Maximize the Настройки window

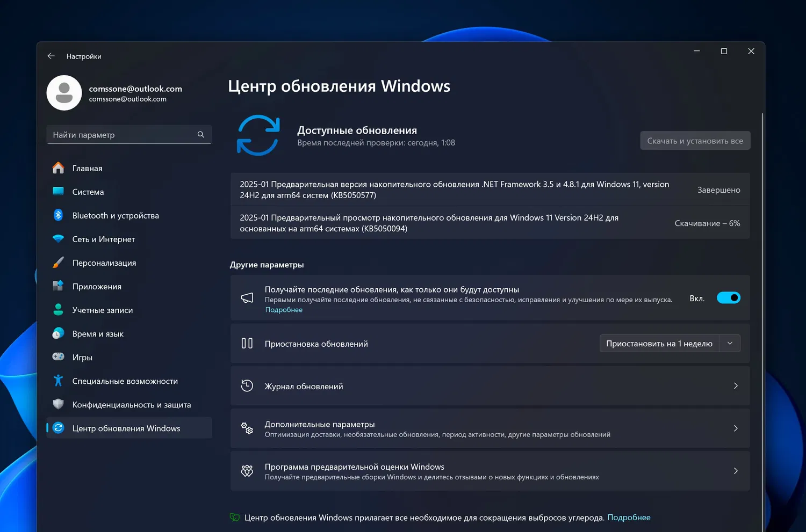click(724, 51)
